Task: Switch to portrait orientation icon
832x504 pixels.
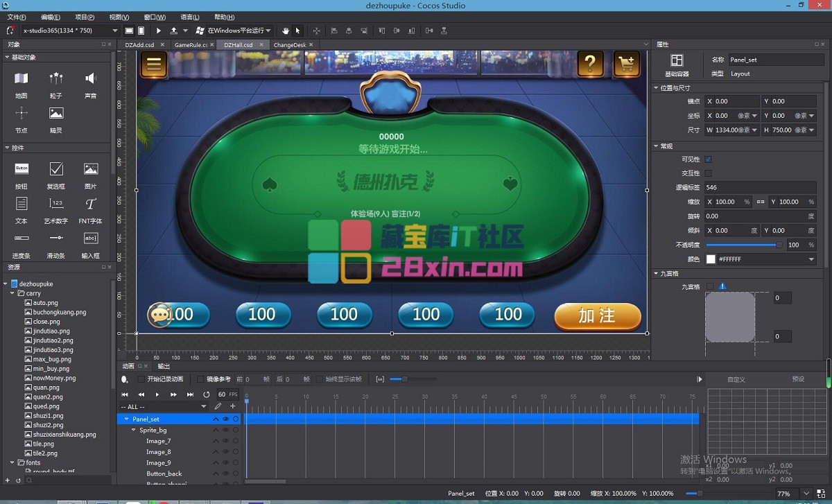Action: point(141,31)
